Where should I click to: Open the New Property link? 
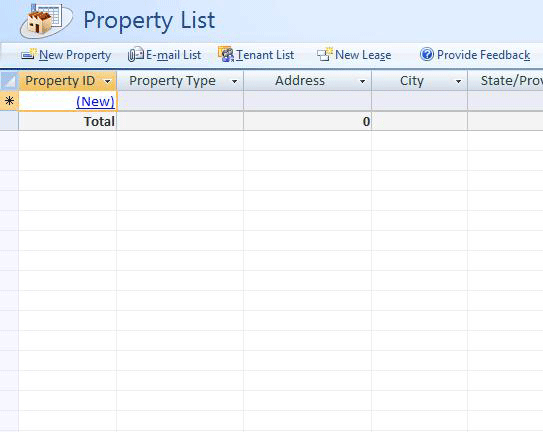tap(75, 55)
